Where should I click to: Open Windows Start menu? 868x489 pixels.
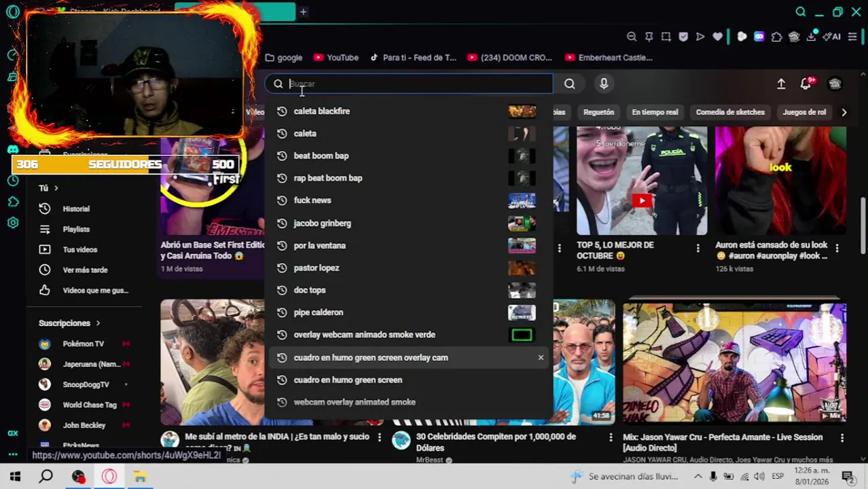15,476
